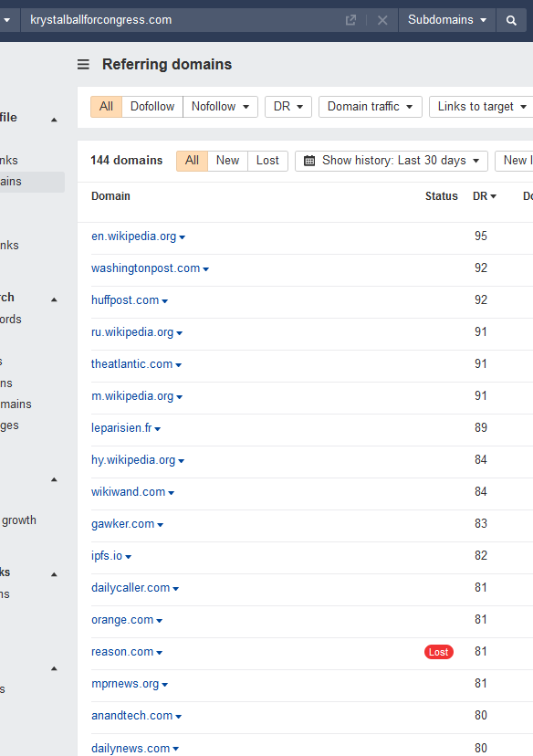Open the orange.com domain link
This screenshot has width=533, height=756.
point(122,620)
